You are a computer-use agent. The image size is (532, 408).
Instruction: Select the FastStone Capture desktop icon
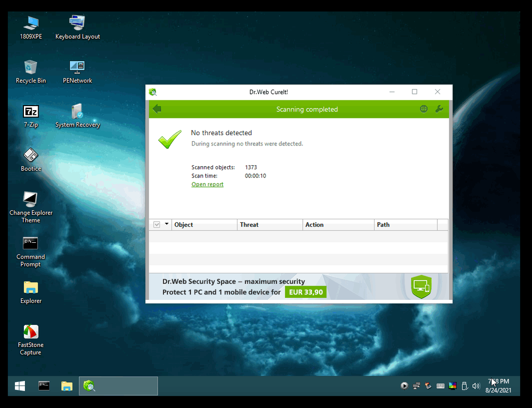click(31, 340)
